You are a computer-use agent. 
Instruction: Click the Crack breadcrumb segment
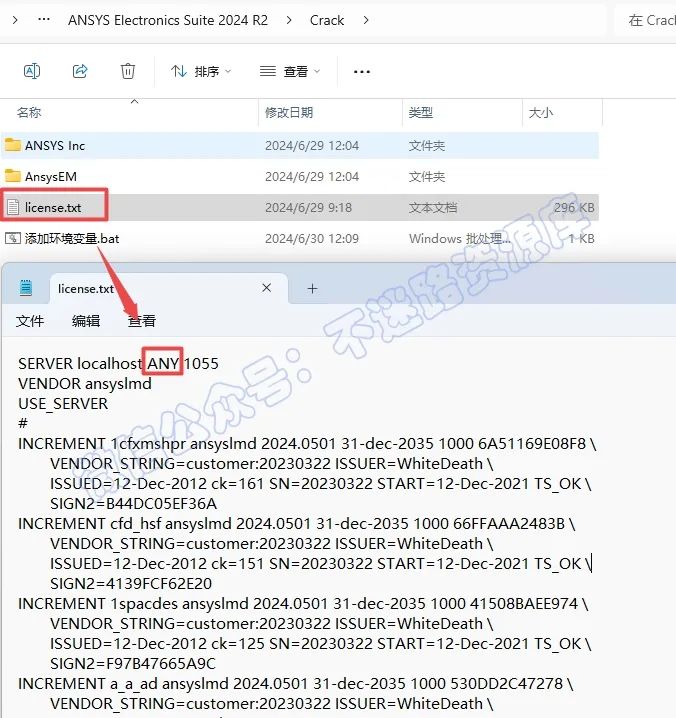327,20
